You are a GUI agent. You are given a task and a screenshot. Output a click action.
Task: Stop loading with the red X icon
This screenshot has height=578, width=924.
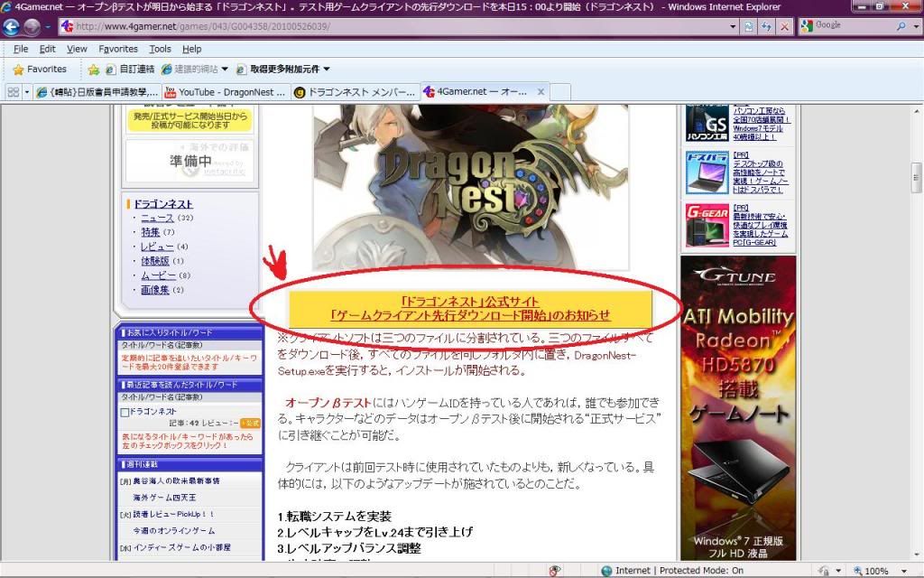(784, 26)
